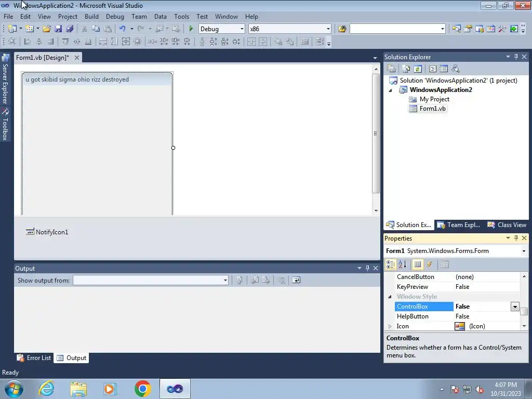Click the View Code icon in Solution Explorer
The width and height of the screenshot is (532, 399).
[433, 69]
